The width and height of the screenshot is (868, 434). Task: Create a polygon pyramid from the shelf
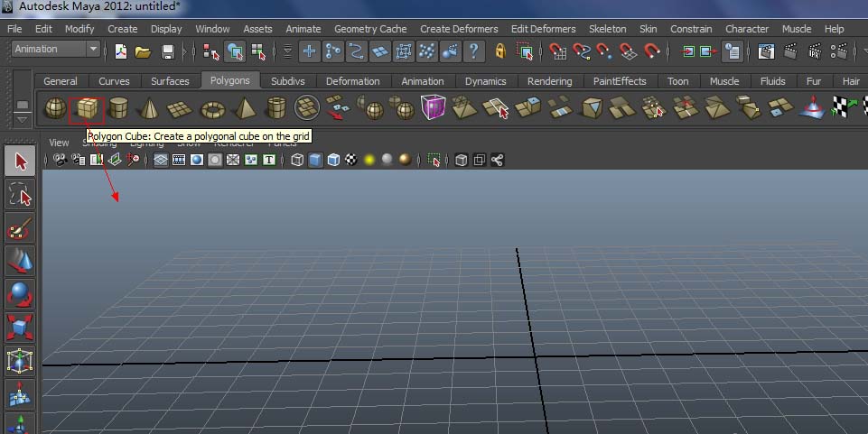click(244, 107)
